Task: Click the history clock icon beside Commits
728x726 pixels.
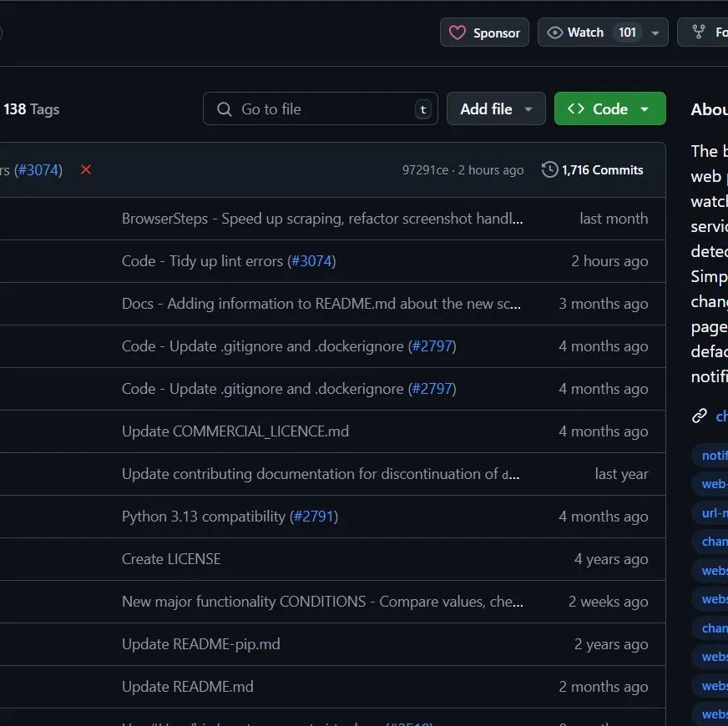Action: pos(549,170)
